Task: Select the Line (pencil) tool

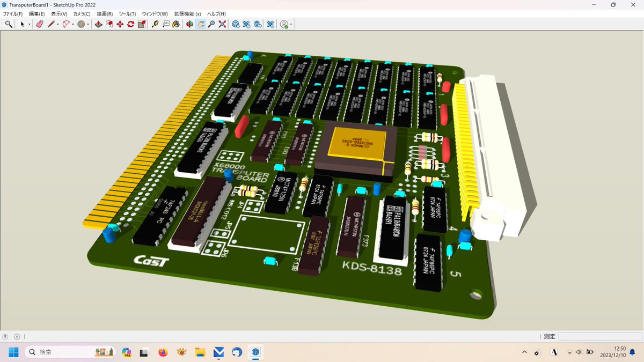Action: point(50,24)
